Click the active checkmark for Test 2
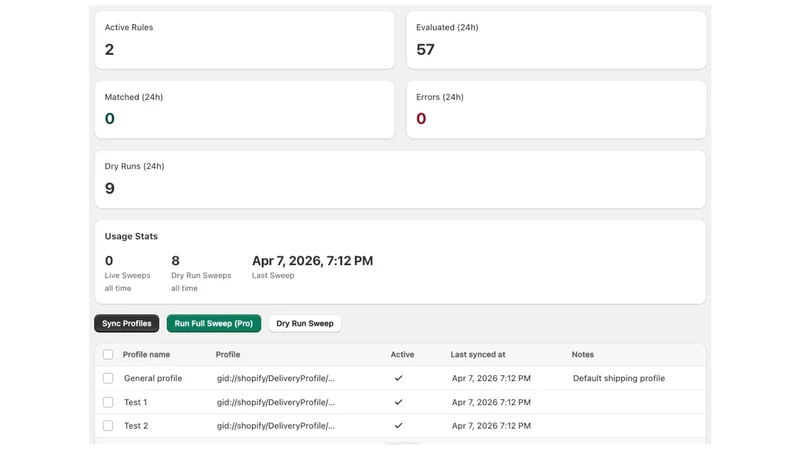This screenshot has height=450, width=800. [x=398, y=426]
